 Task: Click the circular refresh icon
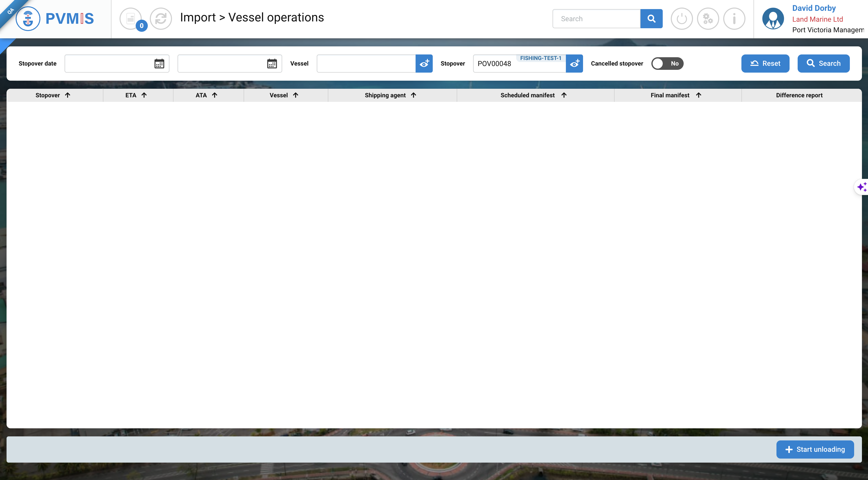pyautogui.click(x=161, y=18)
